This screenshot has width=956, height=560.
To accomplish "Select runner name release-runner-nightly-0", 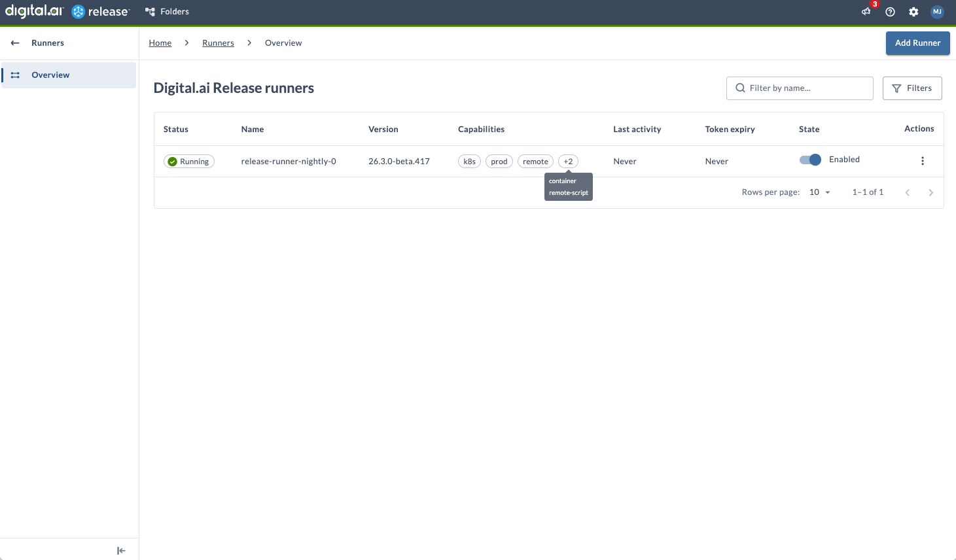I will coord(289,162).
